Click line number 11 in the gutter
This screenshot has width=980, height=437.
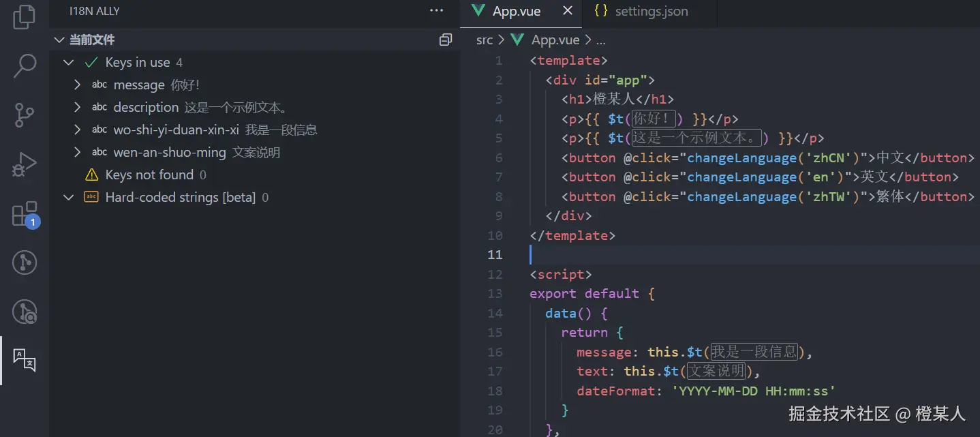coord(495,255)
